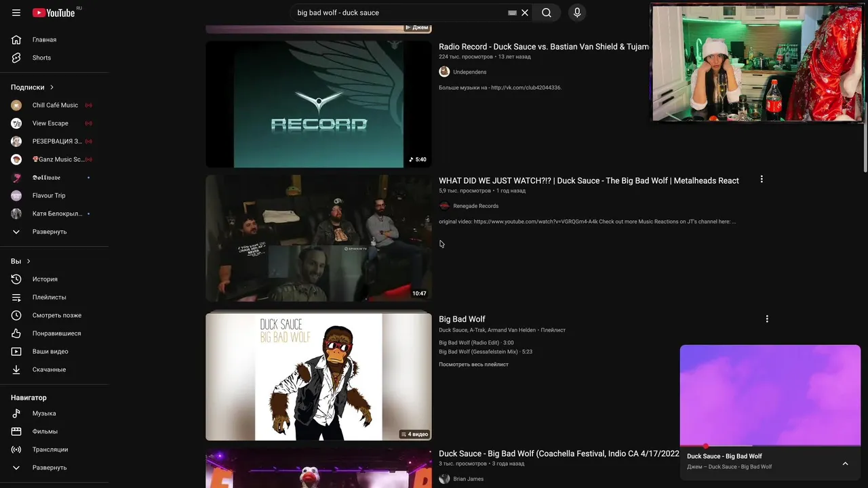868x488 pixels.
Task: Open more options for Metalheads React video
Action: pos(762,180)
